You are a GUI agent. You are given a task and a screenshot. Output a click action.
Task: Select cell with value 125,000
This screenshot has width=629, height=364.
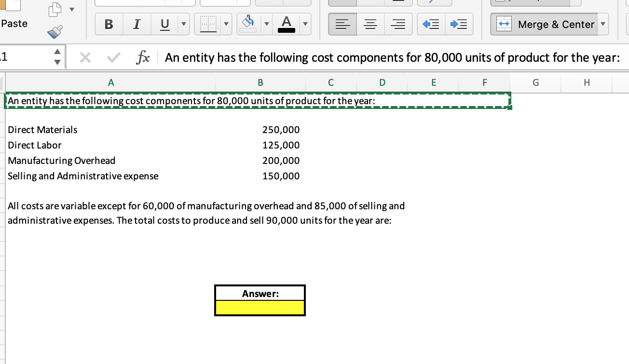tap(260, 145)
